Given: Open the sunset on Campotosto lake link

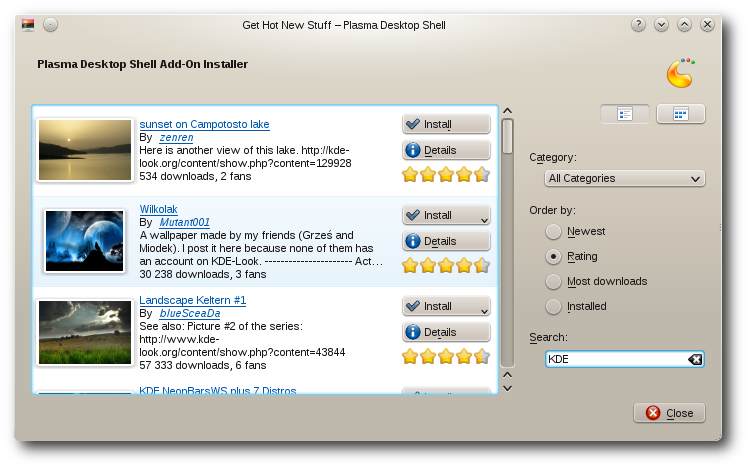Looking at the screenshot, I should click(204, 125).
